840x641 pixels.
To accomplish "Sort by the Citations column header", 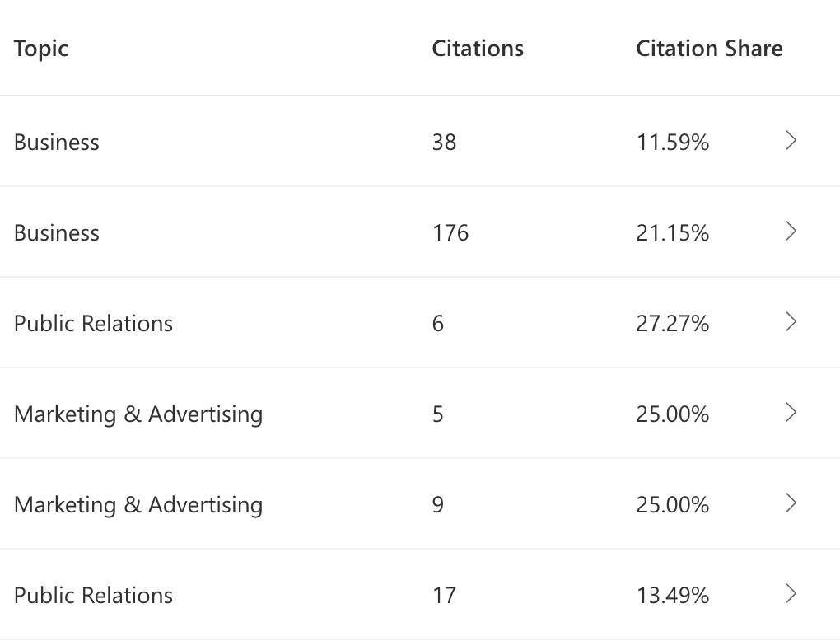I will pos(478,49).
